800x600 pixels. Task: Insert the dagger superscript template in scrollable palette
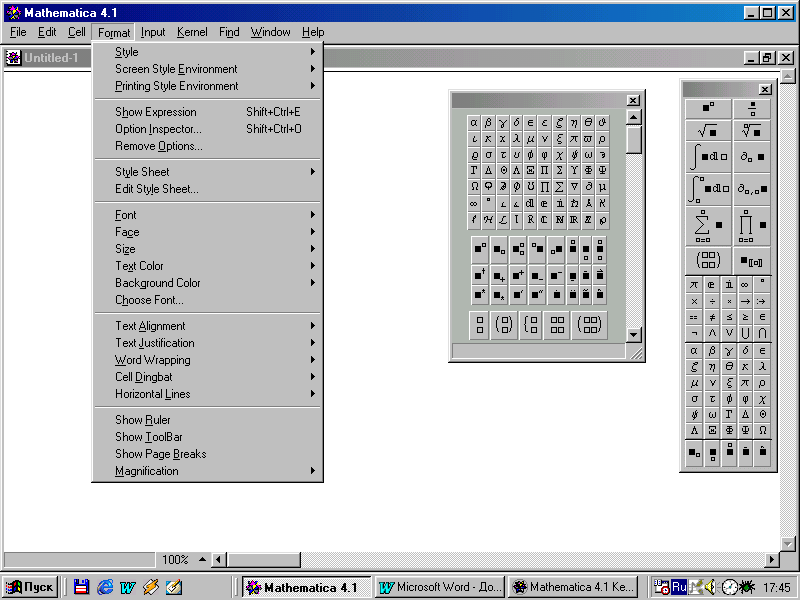(x=480, y=276)
